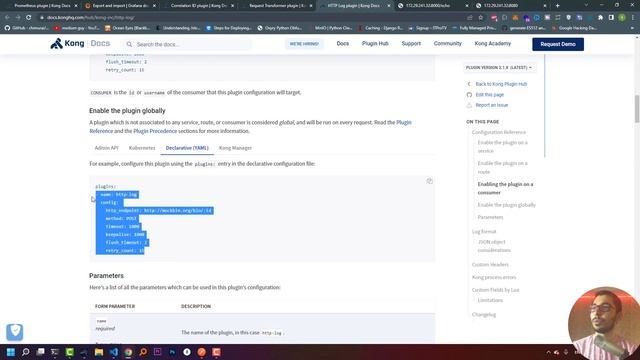Viewport: 640px width, 360px height.
Task: Click the warning icon beside Report an issue
Action: tap(469, 105)
